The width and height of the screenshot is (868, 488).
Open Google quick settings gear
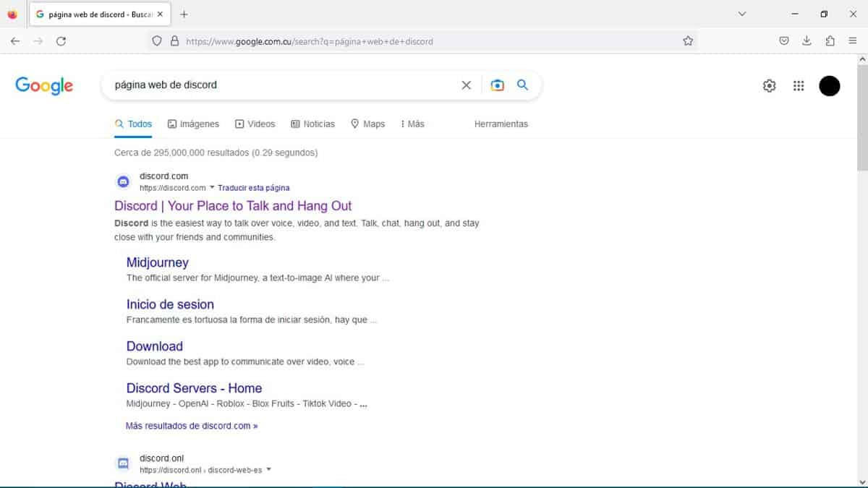[770, 86]
